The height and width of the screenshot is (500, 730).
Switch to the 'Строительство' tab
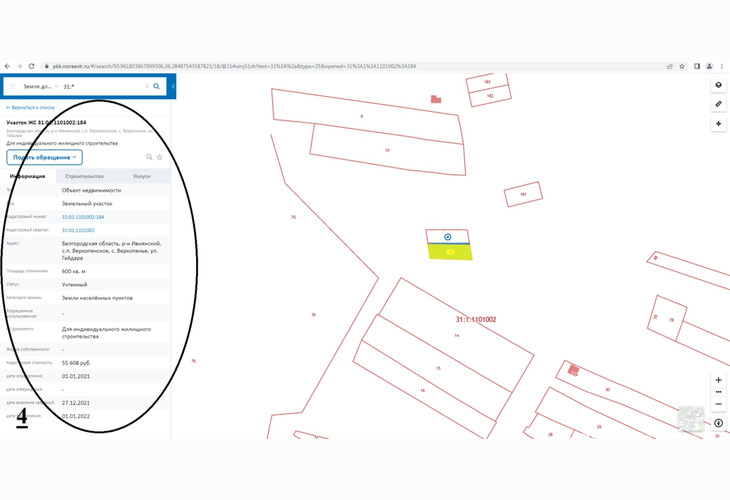(85, 176)
